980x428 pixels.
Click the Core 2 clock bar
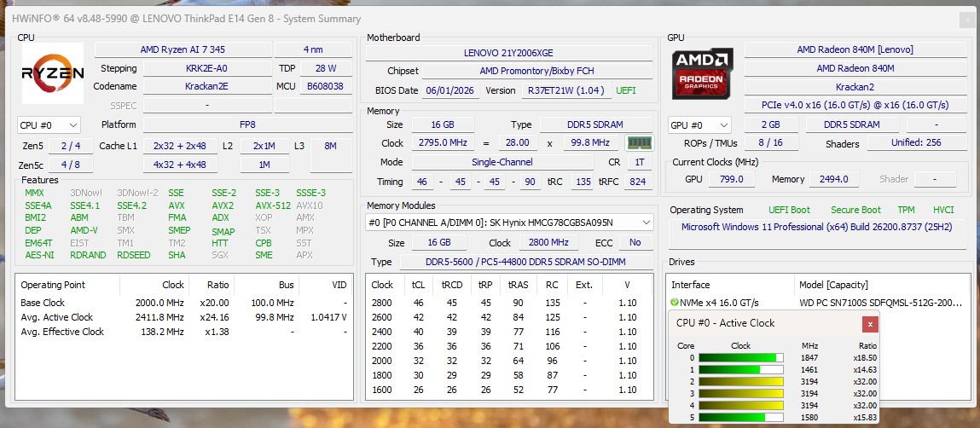click(741, 382)
